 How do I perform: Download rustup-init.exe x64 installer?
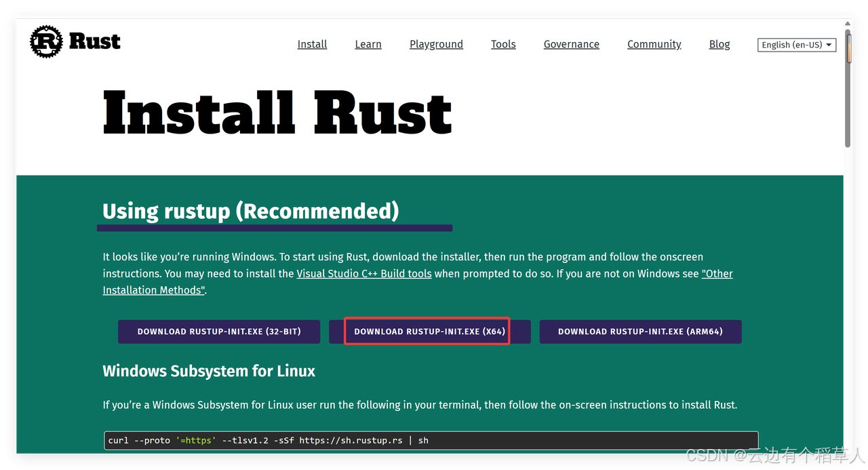pos(427,331)
